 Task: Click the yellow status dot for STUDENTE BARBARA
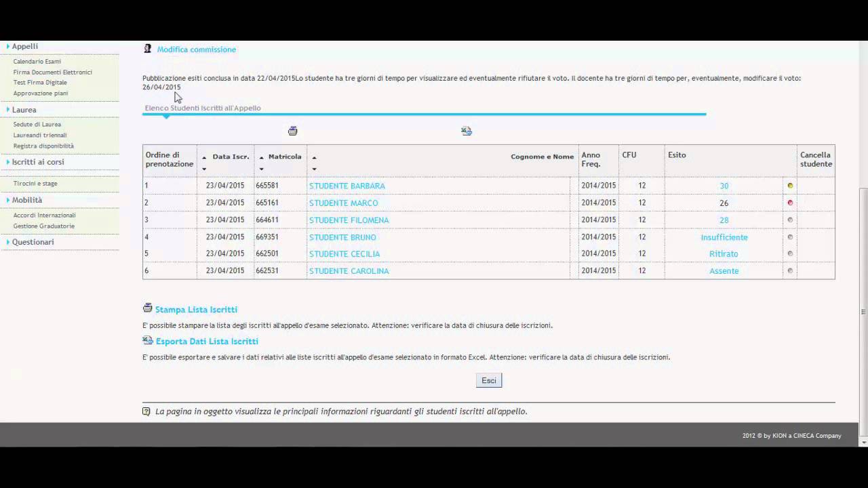point(790,186)
